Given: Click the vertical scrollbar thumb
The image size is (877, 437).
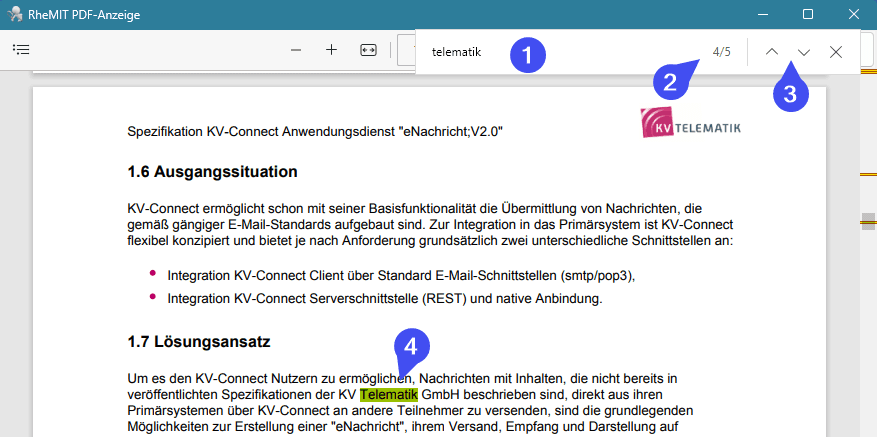Looking at the screenshot, I should click(869, 221).
